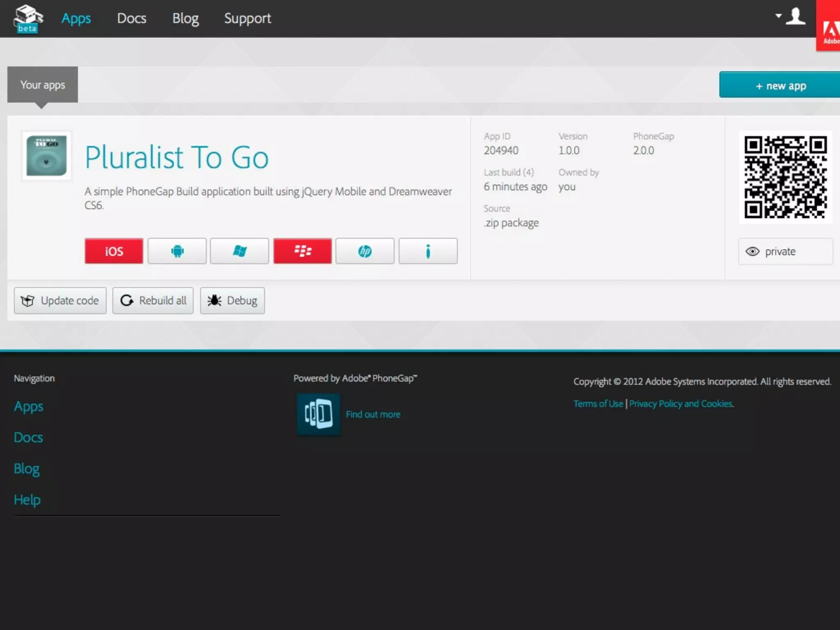The image size is (840, 630).
Task: Click the Update code button
Action: (60, 301)
